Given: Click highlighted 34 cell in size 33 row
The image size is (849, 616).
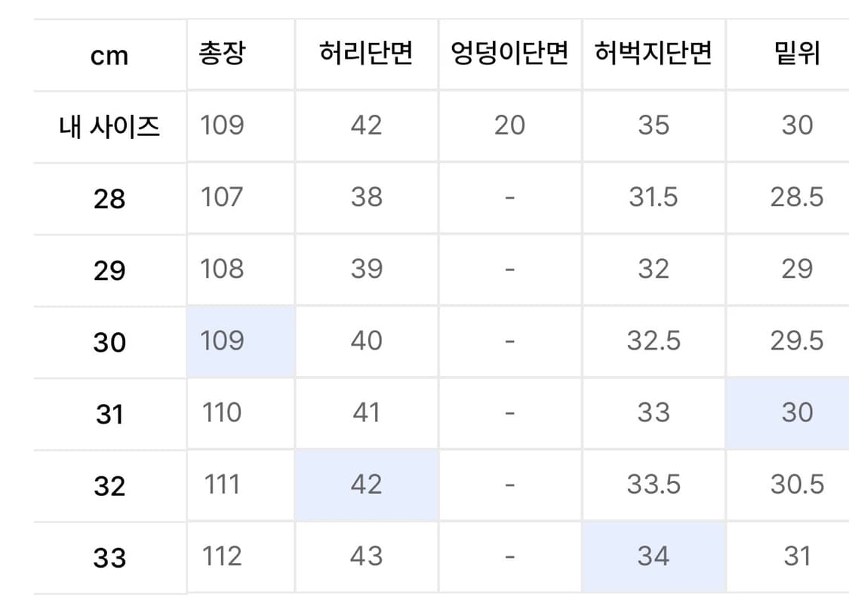Looking at the screenshot, I should tap(654, 556).
